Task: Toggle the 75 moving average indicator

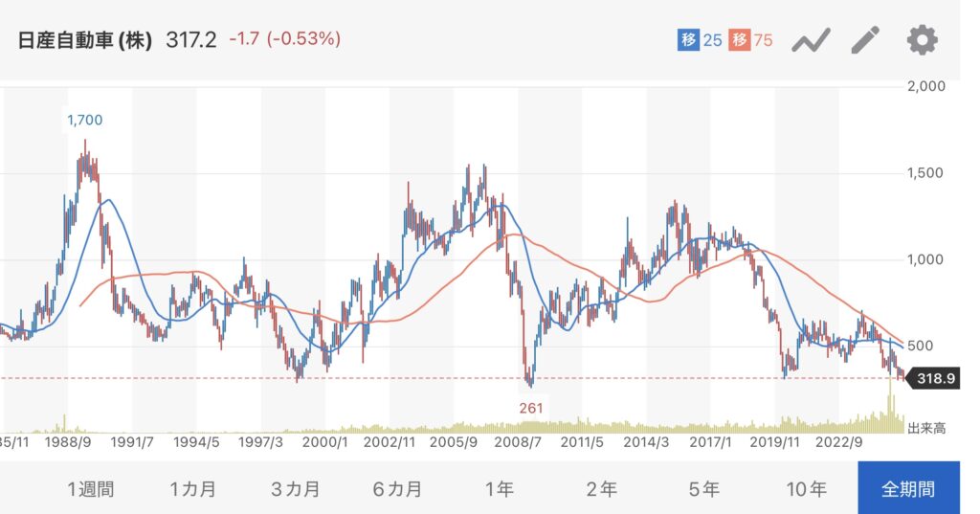Action: (x=750, y=40)
